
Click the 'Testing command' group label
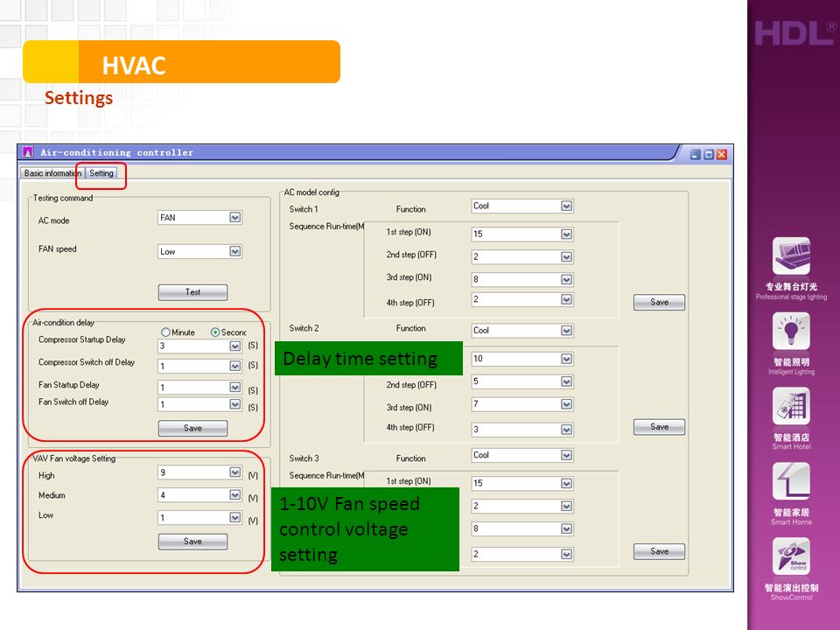[63, 199]
